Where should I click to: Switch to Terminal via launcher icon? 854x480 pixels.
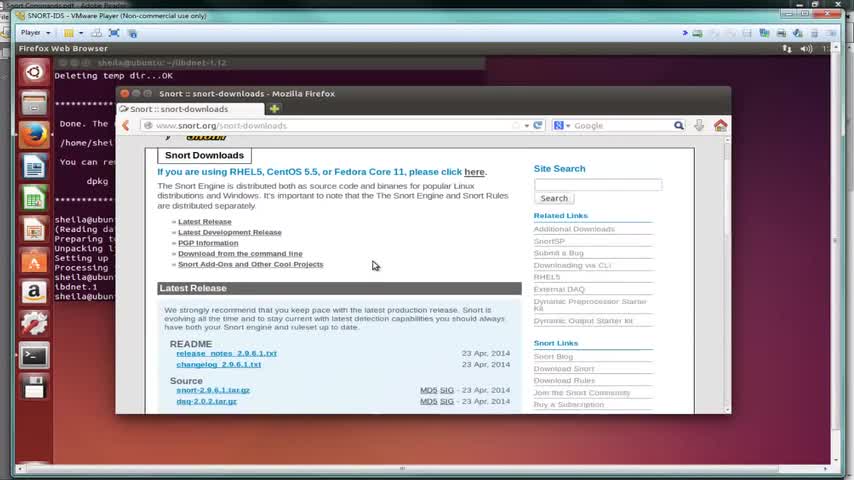pyautogui.click(x=34, y=356)
